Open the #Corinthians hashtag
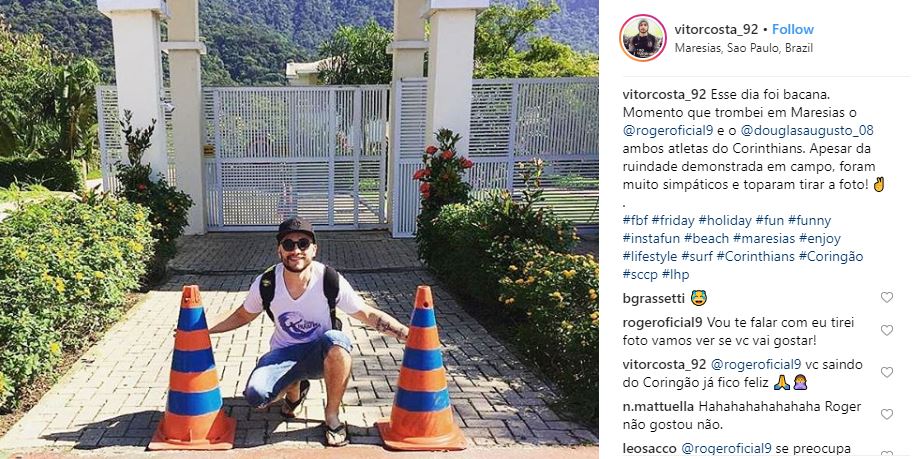This screenshot has width=913, height=459. (754, 257)
